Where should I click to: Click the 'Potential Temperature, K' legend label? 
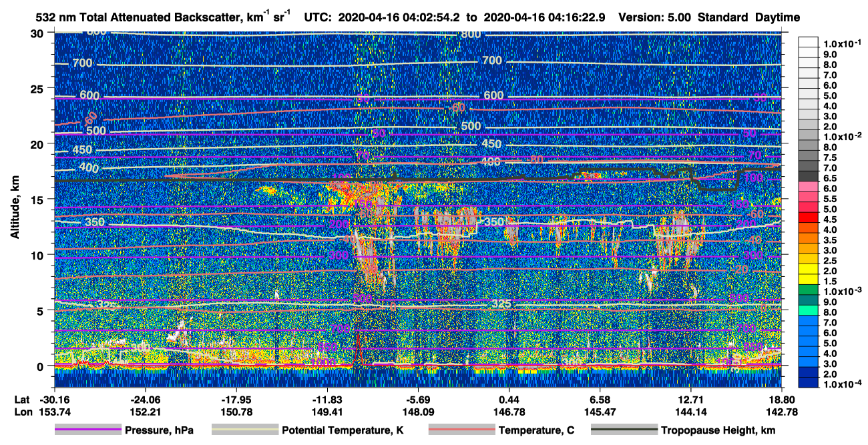coord(343,430)
